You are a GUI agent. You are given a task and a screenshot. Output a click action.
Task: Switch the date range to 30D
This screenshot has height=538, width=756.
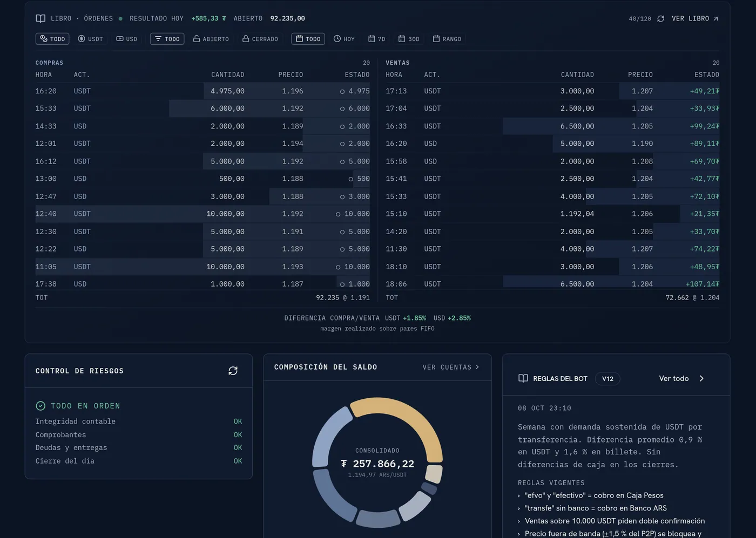coord(409,39)
